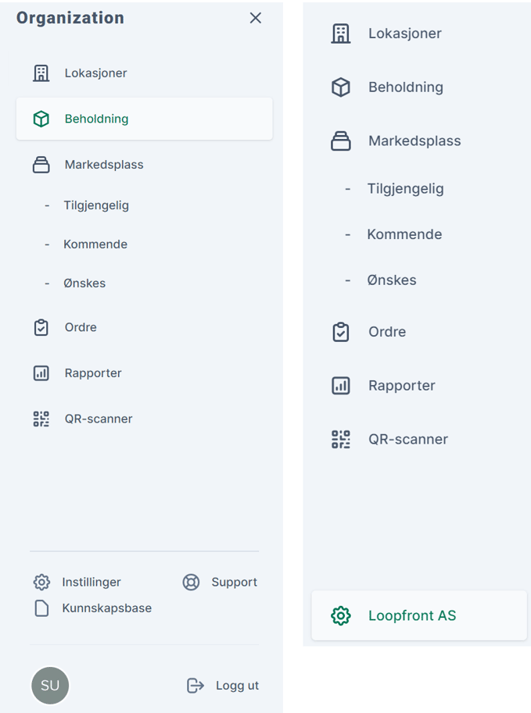This screenshot has width=531, height=713.
Task: Click the Markedsplass stamp icon in Organization panel
Action: click(41, 165)
